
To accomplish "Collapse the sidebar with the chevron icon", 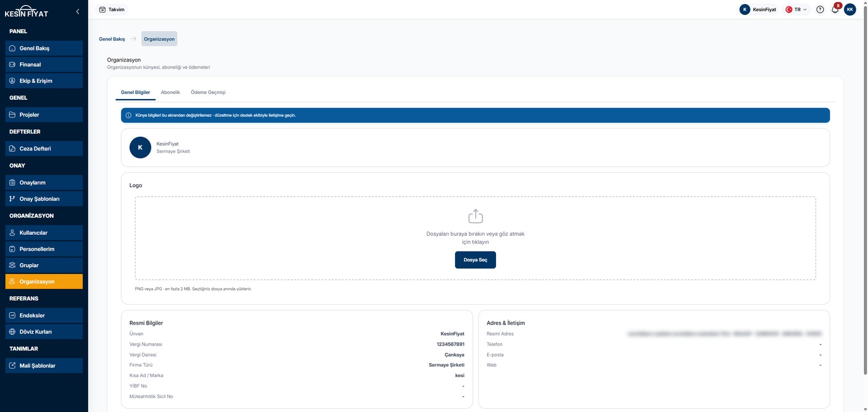I will 77,11.
